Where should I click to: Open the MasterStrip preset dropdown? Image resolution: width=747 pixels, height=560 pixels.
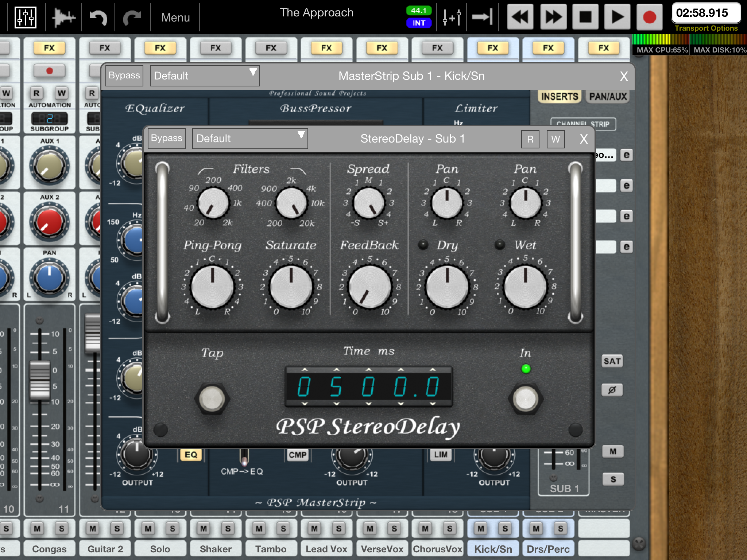[205, 75]
